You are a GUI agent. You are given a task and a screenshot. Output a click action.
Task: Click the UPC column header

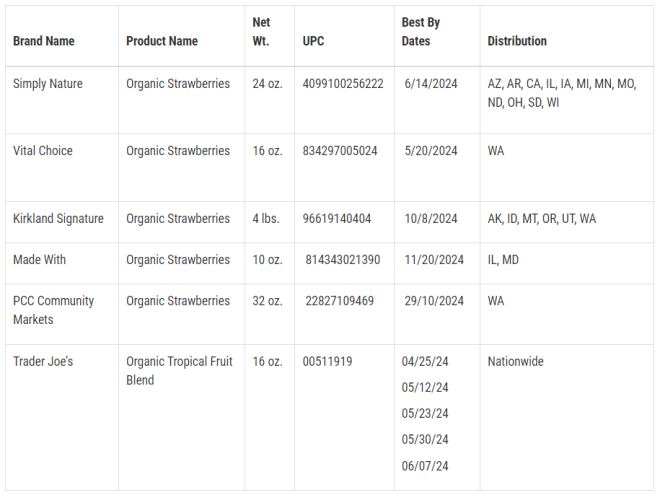[x=314, y=41]
